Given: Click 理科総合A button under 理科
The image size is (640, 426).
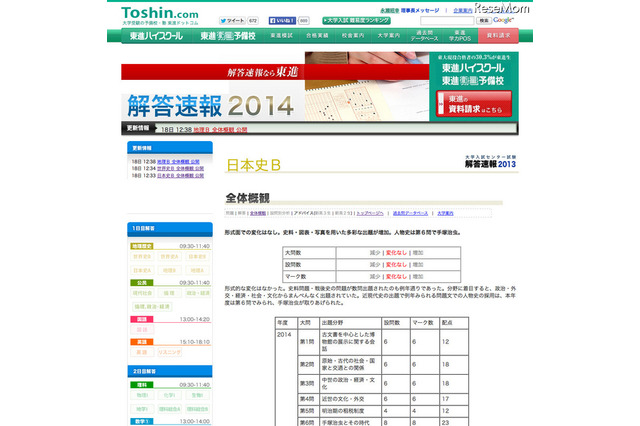Looking at the screenshot, I should click(169, 409).
